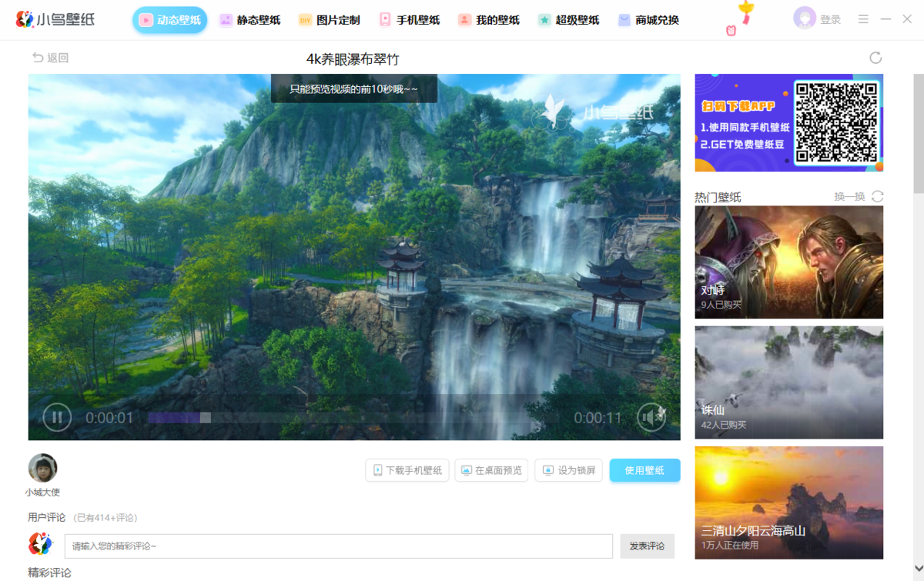The image size is (924, 581).
Task: Click the 发表评论 button
Action: tap(648, 546)
